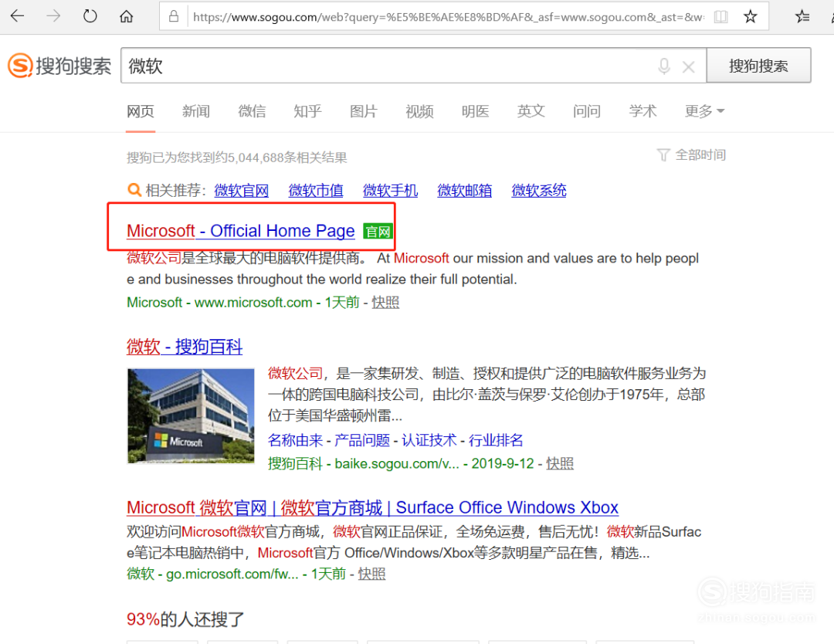Open Microsoft 微软官网 官方商城 result

tap(372, 508)
